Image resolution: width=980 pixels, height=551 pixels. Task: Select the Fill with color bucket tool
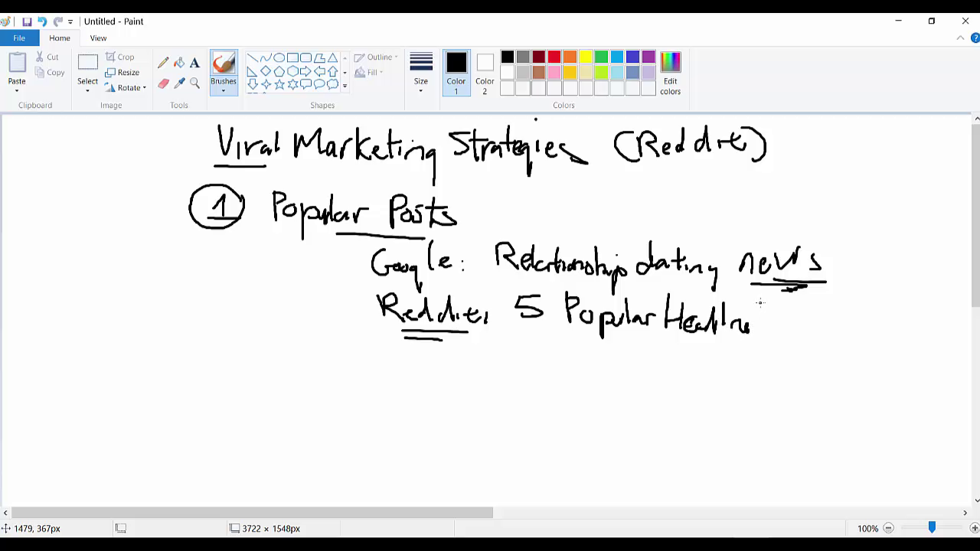(179, 63)
